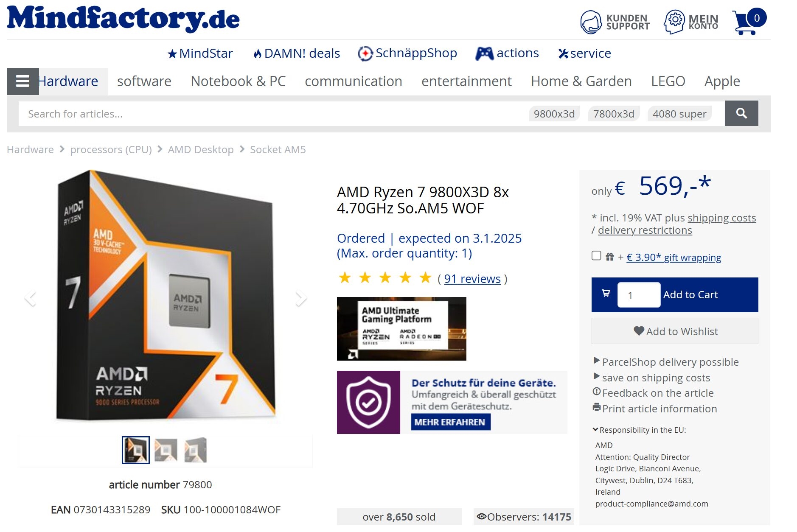The width and height of the screenshot is (797, 532).
Task: Click the 7800x3d search suggestion
Action: [x=614, y=114]
